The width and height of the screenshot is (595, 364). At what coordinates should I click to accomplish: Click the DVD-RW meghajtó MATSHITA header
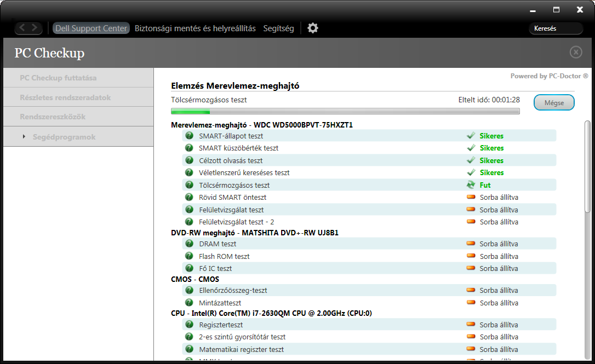[x=255, y=233]
